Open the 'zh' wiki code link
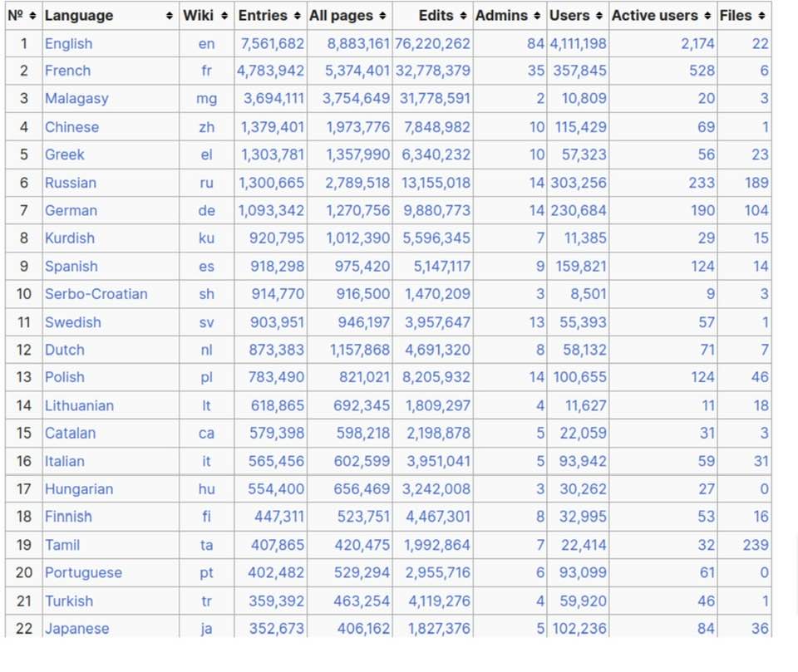798x672 pixels. [207, 127]
